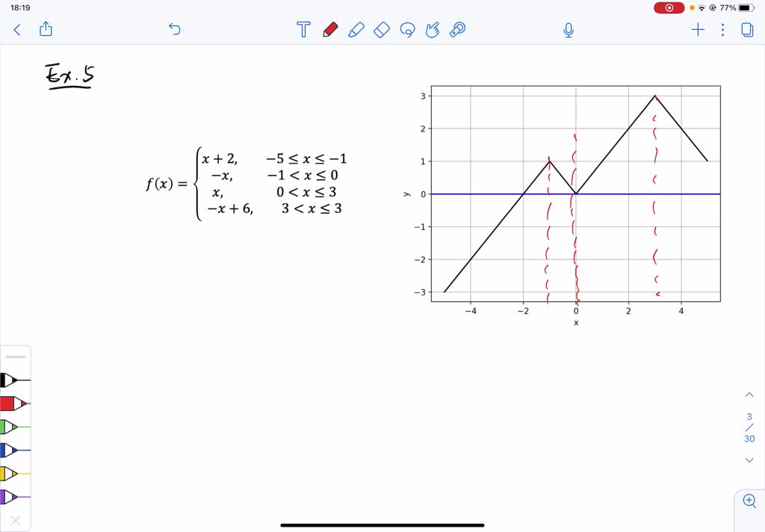Select the Lasso selection tool
This screenshot has width=765, height=532.
407,30
